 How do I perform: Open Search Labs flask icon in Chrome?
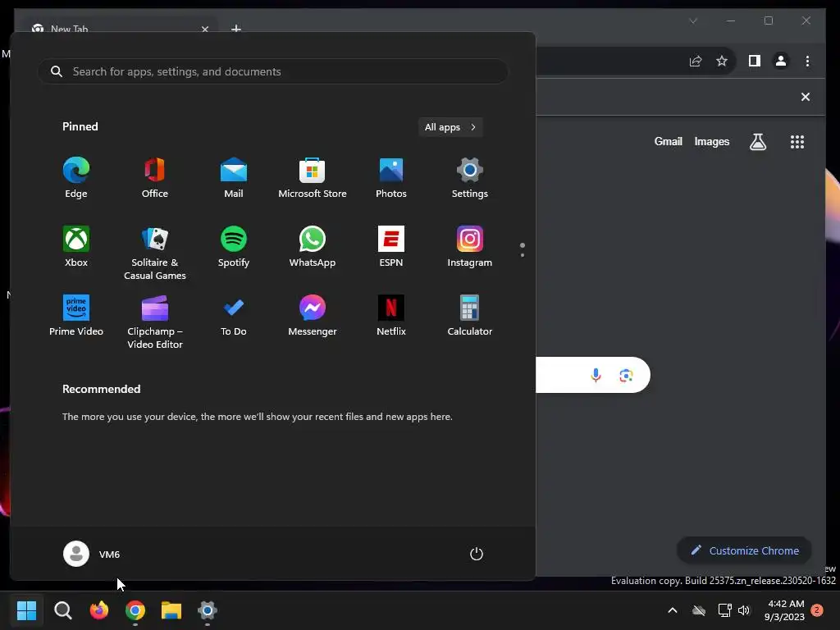(757, 142)
